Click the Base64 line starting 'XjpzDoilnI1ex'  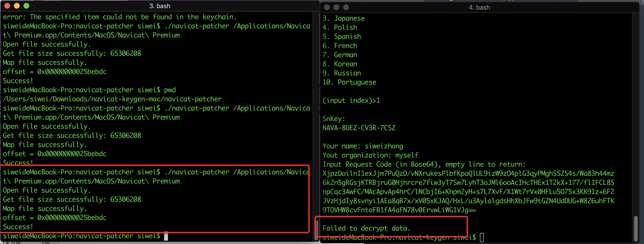468,174
